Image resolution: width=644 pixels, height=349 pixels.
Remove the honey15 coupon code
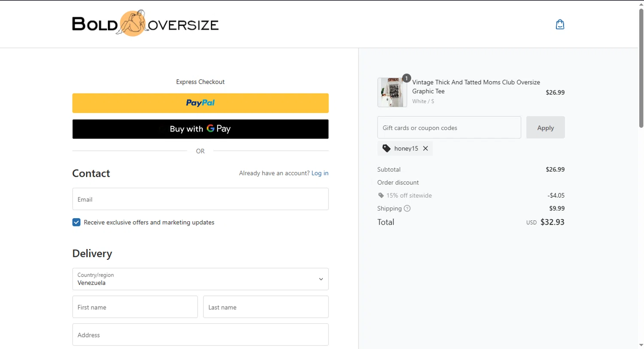425,148
